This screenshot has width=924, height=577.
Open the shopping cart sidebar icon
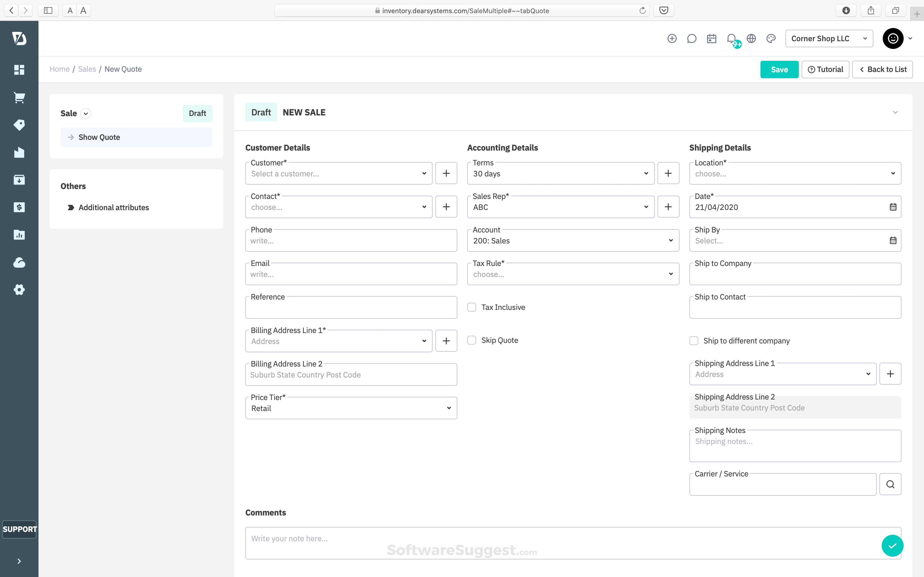19,98
